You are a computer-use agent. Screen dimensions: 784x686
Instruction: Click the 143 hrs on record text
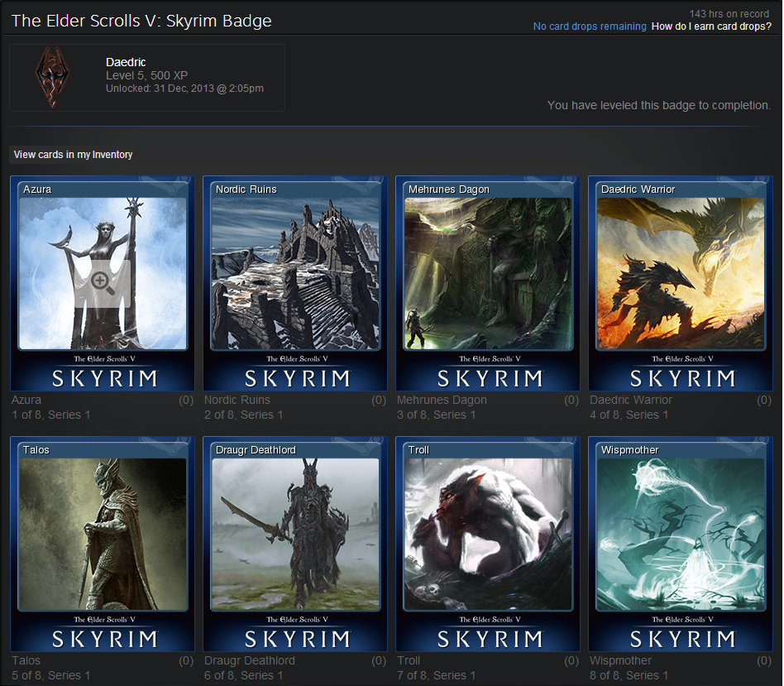click(x=729, y=14)
